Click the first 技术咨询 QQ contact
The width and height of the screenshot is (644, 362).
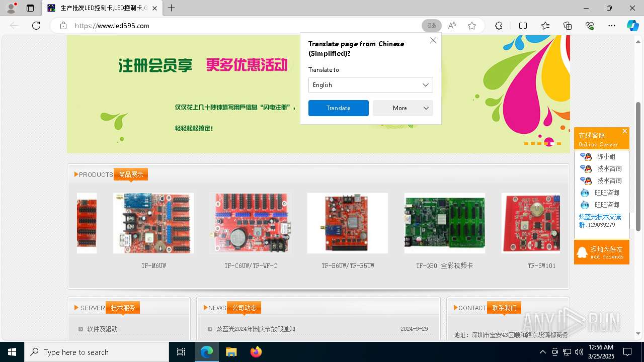coord(601,168)
